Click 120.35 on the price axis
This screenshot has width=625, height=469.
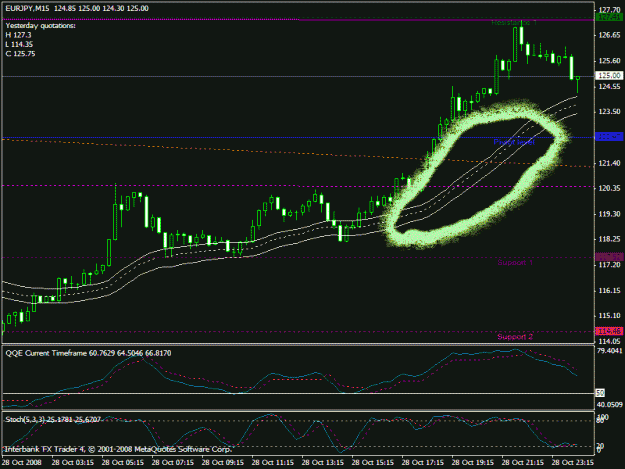[609, 188]
